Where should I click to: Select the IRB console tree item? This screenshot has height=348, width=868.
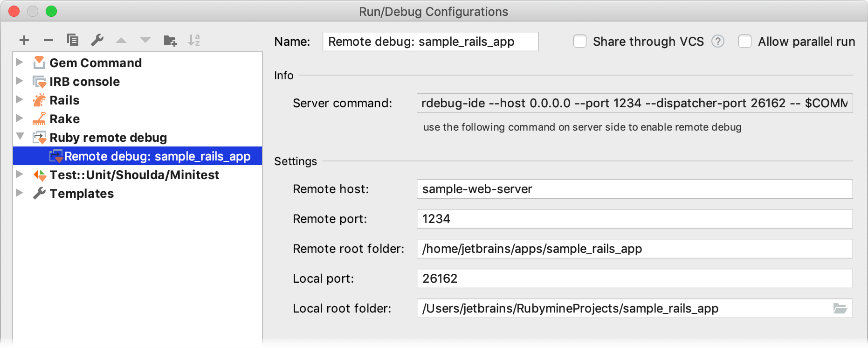[84, 82]
